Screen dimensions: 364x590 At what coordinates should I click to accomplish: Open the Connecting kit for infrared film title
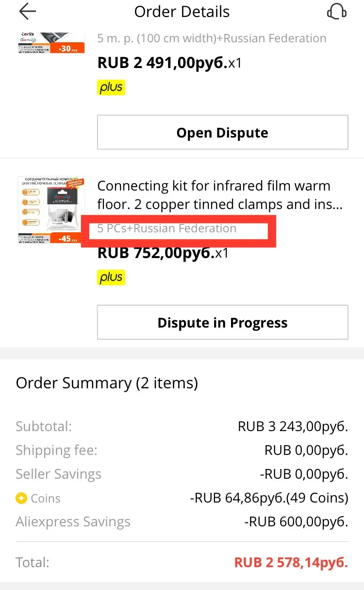[x=220, y=195]
